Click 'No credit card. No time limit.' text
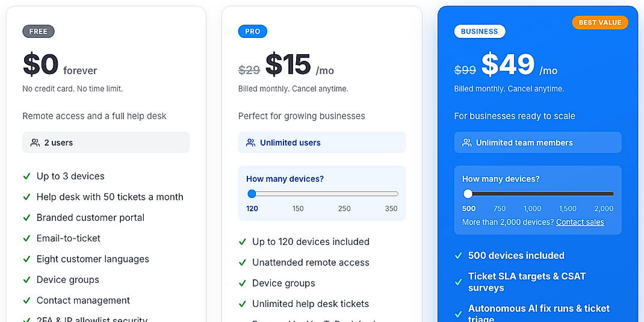 (73, 88)
